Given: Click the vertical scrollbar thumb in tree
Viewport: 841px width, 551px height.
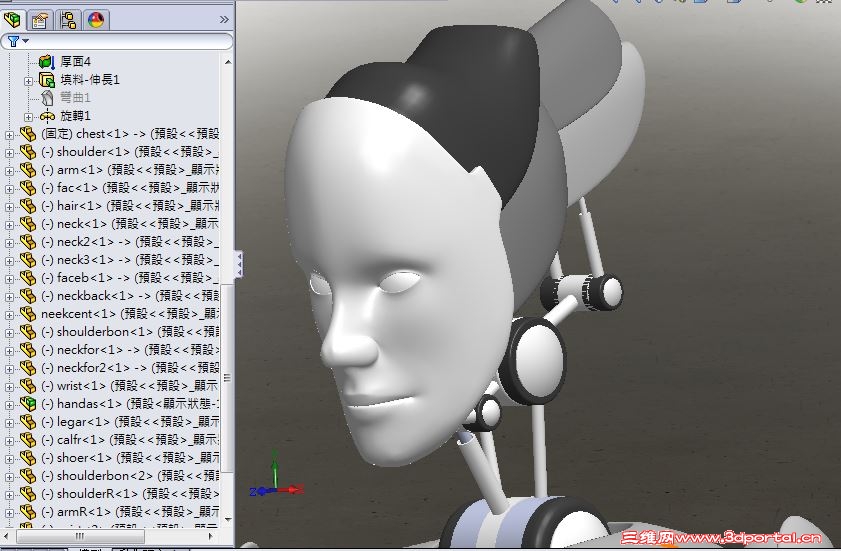Looking at the screenshot, I should 227,378.
